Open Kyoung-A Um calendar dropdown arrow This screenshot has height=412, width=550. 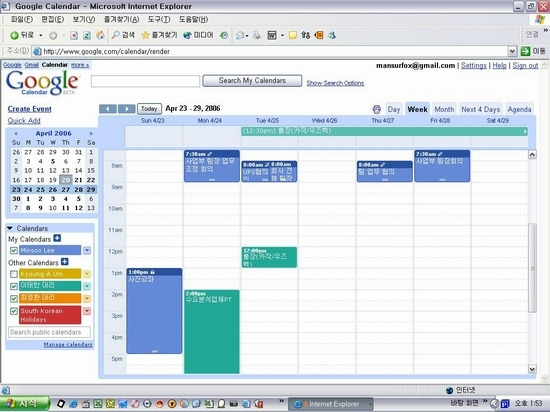87,274
